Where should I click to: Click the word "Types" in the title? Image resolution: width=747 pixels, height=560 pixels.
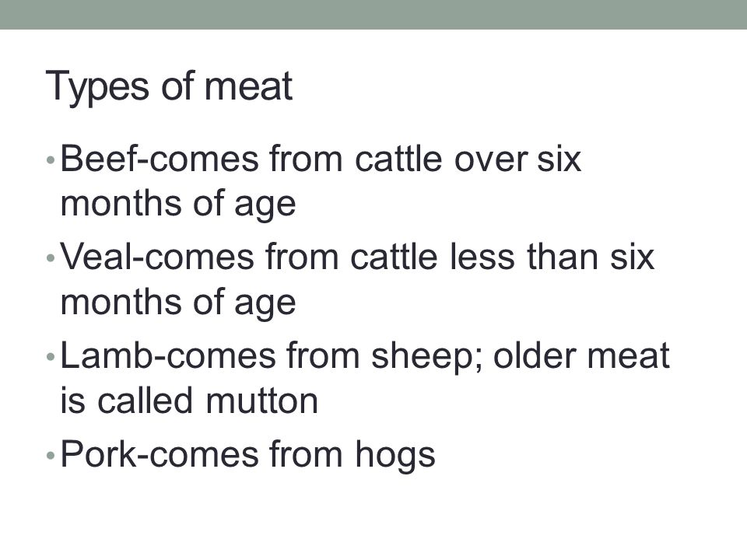97,88
